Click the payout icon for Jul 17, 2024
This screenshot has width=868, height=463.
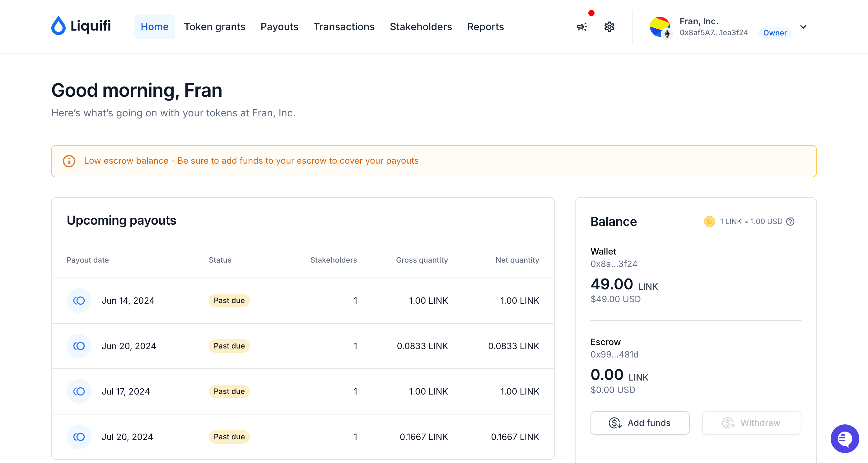tap(79, 391)
